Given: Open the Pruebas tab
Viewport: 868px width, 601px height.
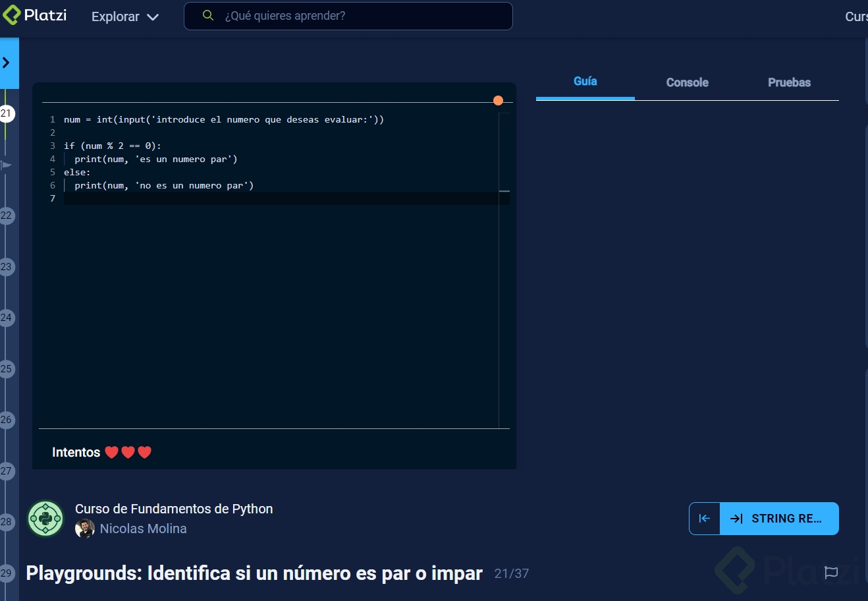Looking at the screenshot, I should 789,82.
